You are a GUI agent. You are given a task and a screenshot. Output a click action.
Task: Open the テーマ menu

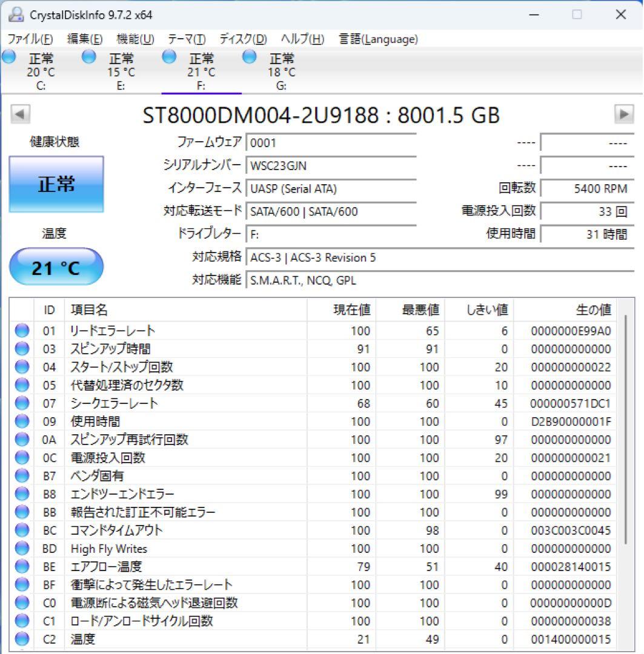click(185, 39)
